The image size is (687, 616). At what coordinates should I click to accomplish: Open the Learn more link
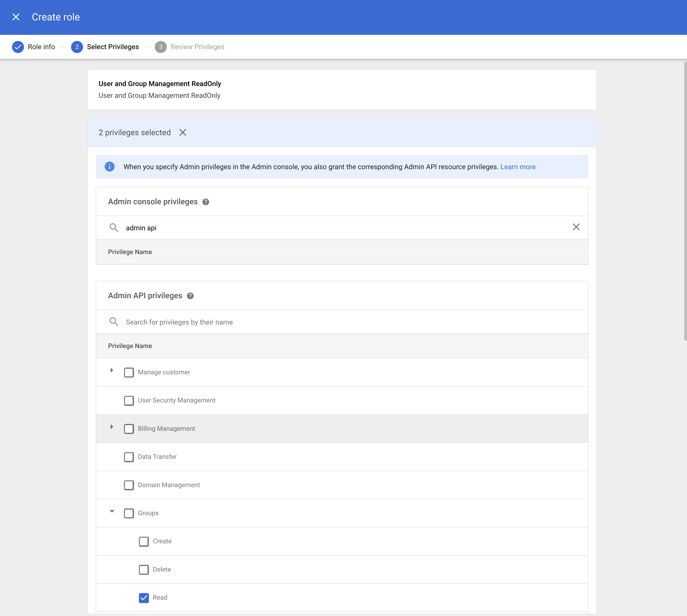518,166
